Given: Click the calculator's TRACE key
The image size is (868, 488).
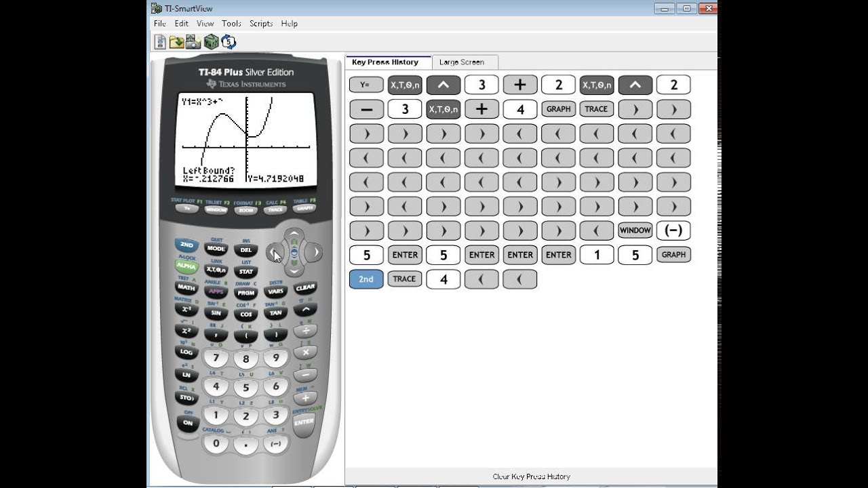Looking at the screenshot, I should point(275,210).
